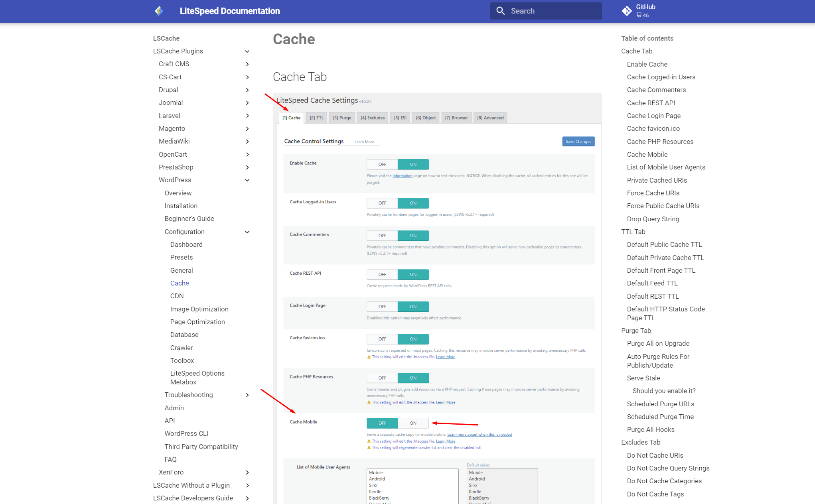Viewport: 815px width, 504px height.
Task: Collapse the LSCache Plugins section
Action: 247,51
